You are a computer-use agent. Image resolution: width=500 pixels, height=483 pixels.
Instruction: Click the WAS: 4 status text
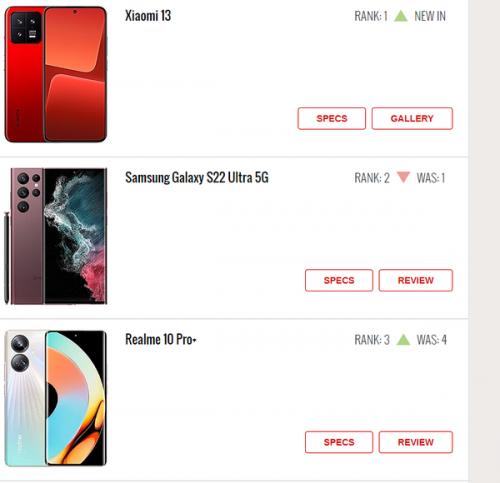point(431,340)
